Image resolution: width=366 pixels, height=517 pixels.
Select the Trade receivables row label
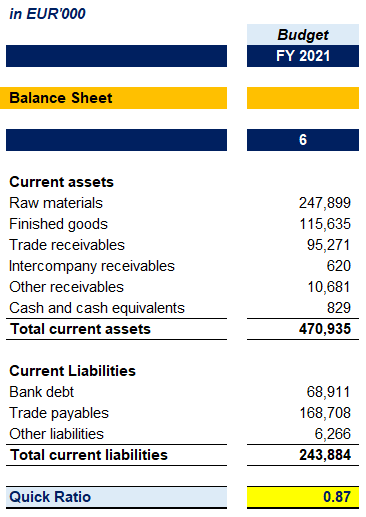click(67, 245)
